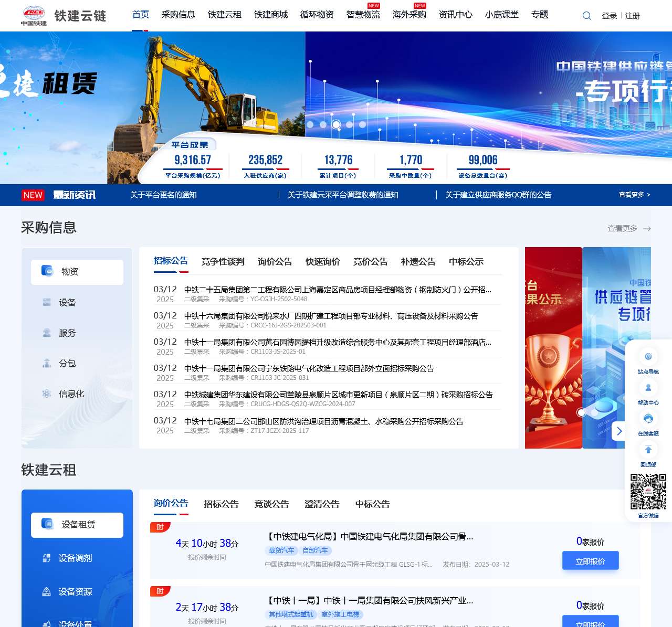672x627 pixels.
Task: Switch to the 竞谈公告 rental tab
Action: 272,504
